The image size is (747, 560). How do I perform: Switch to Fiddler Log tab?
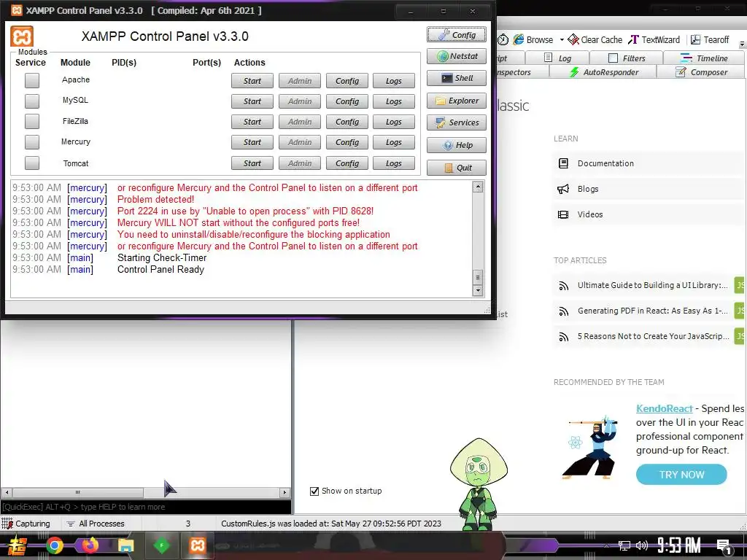coord(557,58)
